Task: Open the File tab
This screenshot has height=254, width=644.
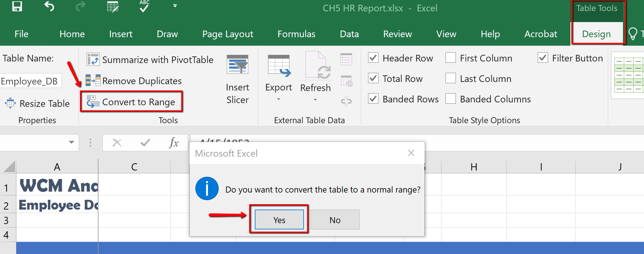Action: coord(21,34)
